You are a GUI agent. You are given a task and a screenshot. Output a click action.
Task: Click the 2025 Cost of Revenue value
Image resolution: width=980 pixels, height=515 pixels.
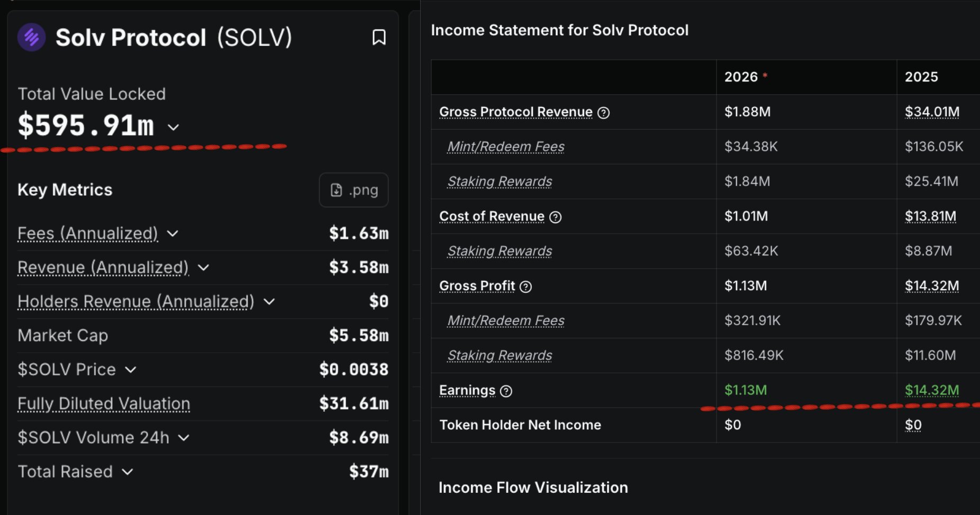point(930,216)
